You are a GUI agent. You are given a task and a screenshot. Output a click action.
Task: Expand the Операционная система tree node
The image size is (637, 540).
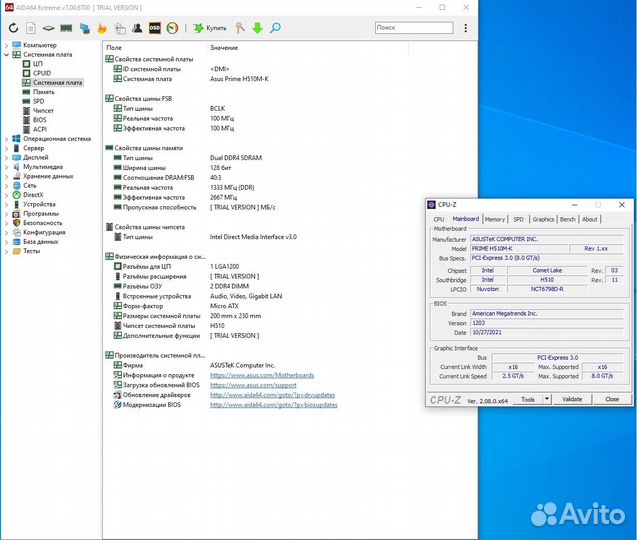click(6, 139)
